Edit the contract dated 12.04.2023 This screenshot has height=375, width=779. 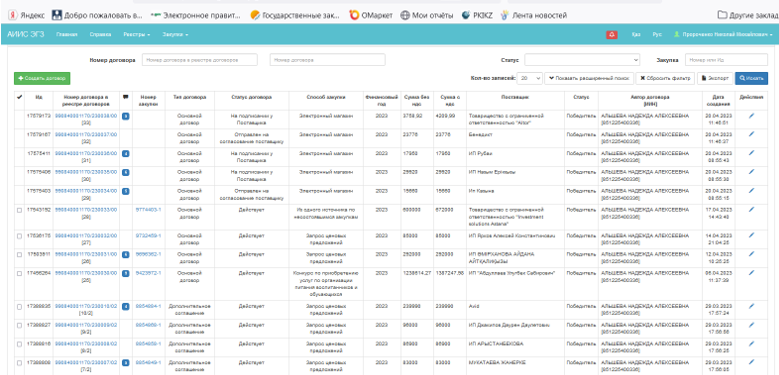tap(751, 254)
